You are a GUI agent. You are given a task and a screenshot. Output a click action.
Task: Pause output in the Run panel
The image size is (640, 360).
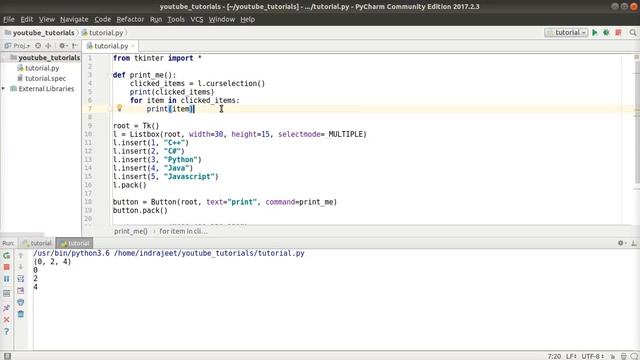pyautogui.click(x=7, y=279)
